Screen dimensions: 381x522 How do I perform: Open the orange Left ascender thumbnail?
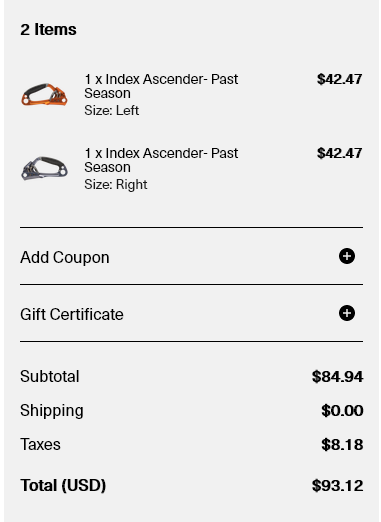tap(44, 95)
